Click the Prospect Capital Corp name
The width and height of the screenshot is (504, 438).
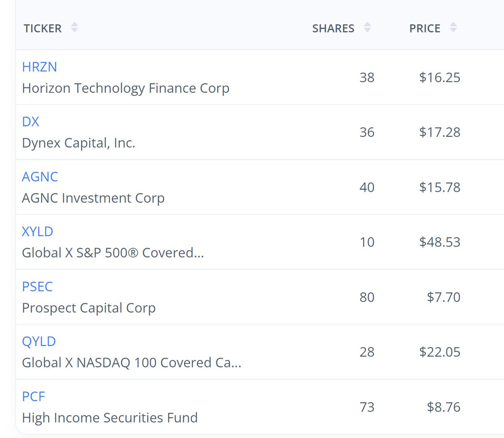(89, 308)
